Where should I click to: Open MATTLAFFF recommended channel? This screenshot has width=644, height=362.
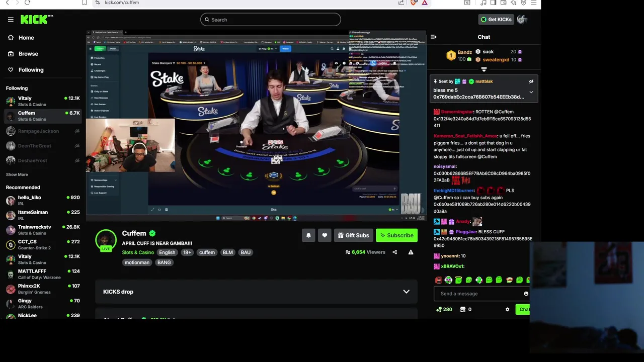[43, 274]
